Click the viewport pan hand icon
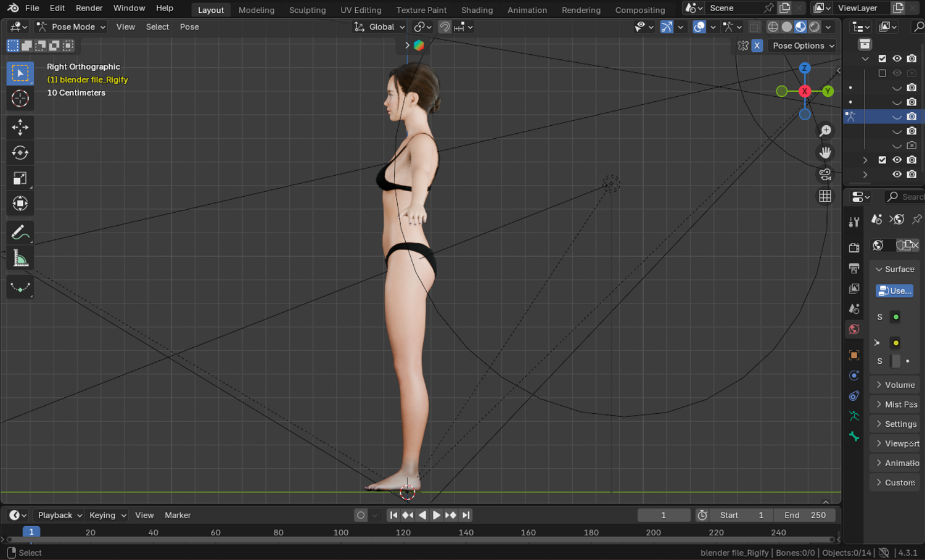The width and height of the screenshot is (925, 560). [825, 152]
